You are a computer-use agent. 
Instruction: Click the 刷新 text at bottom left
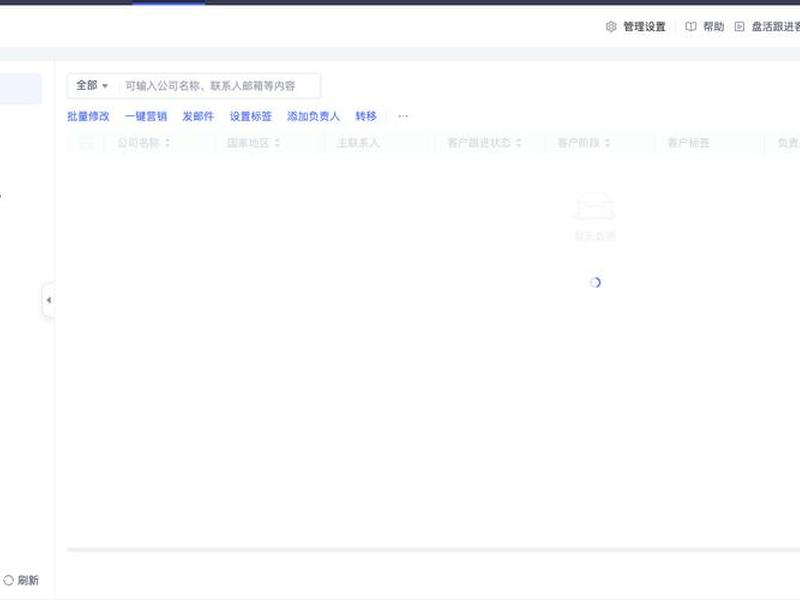click(28, 580)
